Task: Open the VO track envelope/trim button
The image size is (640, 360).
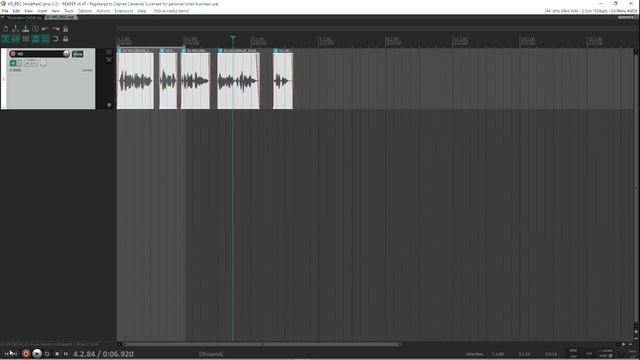Action: 31,63
